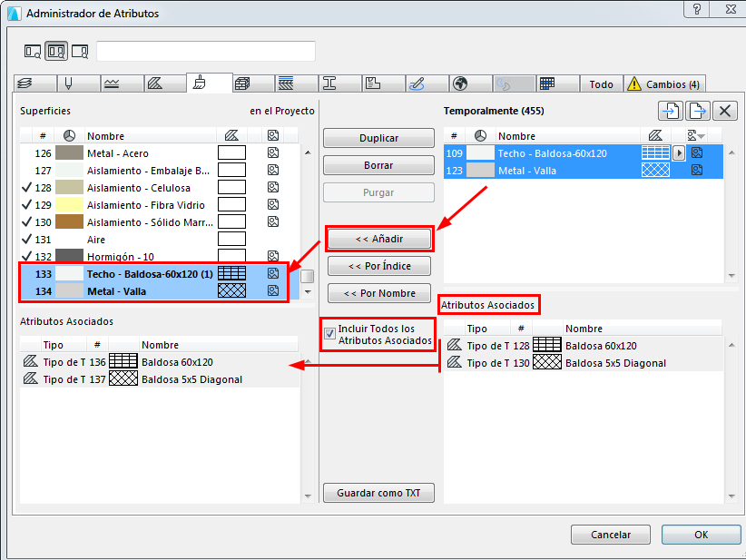
Task: Open the Pens attribute tab
Action: [78, 84]
